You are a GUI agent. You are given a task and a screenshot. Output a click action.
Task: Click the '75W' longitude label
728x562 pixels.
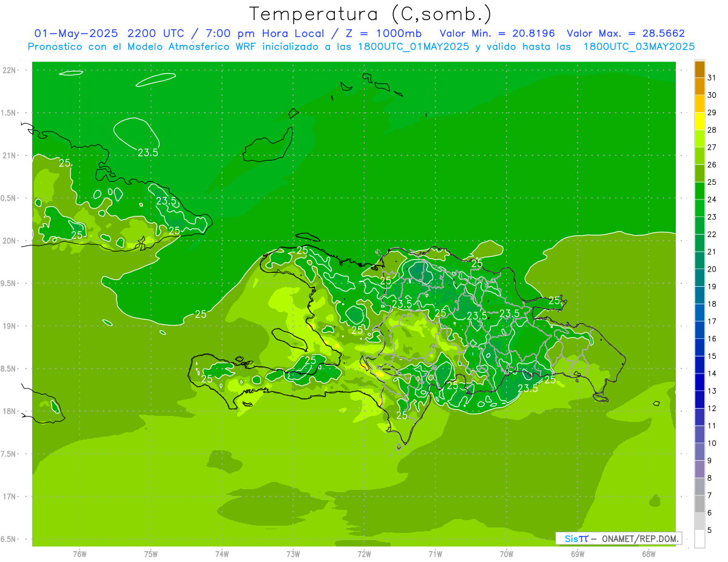click(151, 554)
